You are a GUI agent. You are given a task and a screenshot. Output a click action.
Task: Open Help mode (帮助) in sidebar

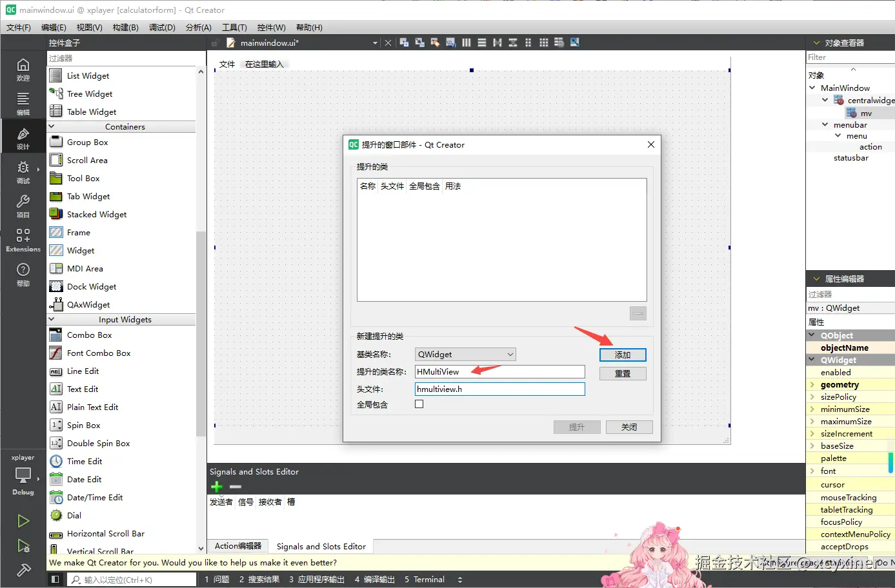tap(23, 274)
